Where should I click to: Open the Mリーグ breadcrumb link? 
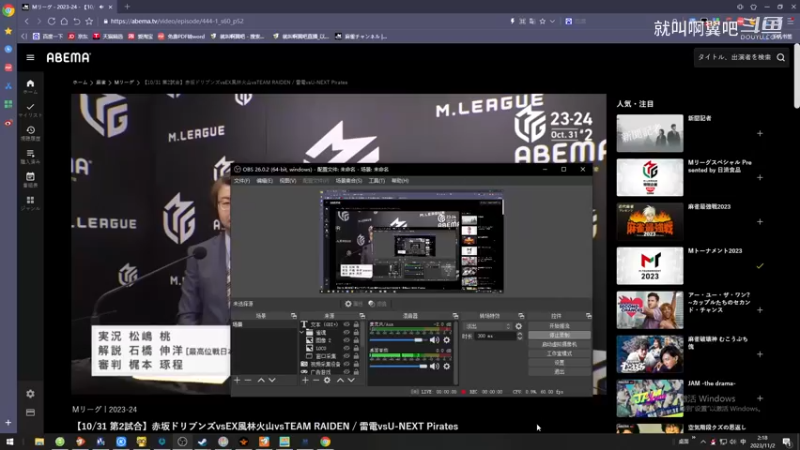pyautogui.click(x=123, y=82)
